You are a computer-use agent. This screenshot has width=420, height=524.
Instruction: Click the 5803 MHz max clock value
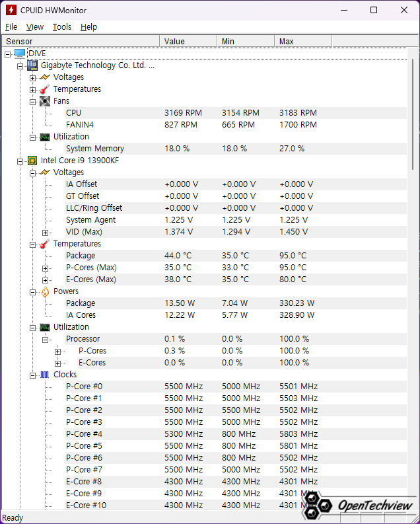[298, 434]
